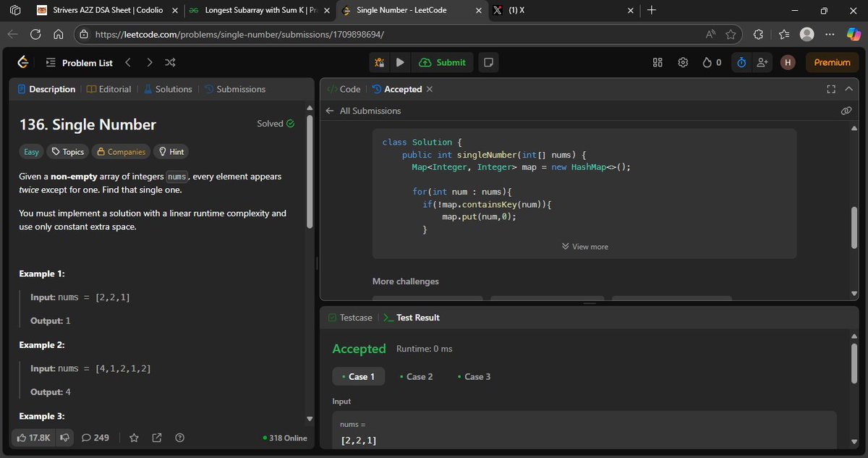868x458 pixels.
Task: Go to next problem arrow
Action: coord(149,63)
